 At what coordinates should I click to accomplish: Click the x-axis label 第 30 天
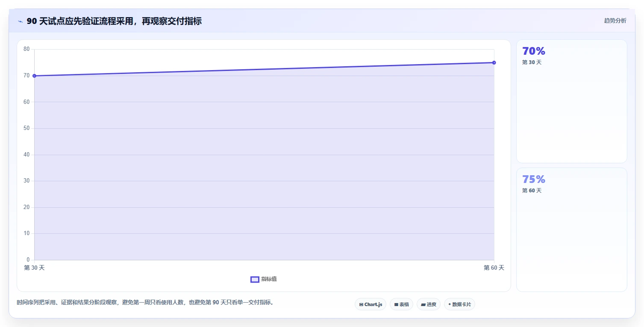34,268
